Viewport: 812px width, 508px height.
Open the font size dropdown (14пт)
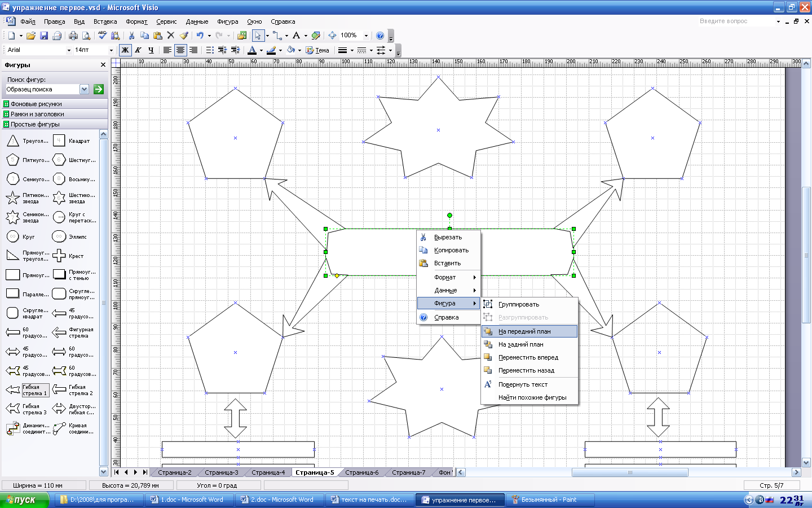pyautogui.click(x=111, y=50)
